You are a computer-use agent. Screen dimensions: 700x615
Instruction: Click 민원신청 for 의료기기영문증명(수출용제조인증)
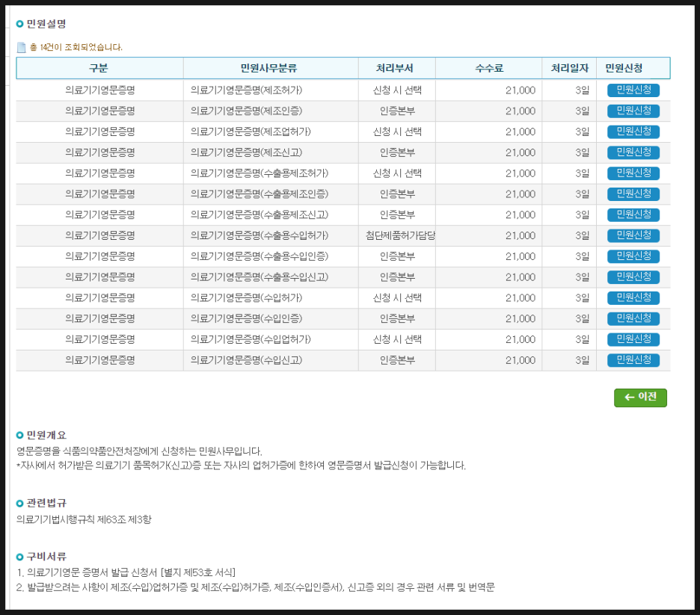coord(633,194)
